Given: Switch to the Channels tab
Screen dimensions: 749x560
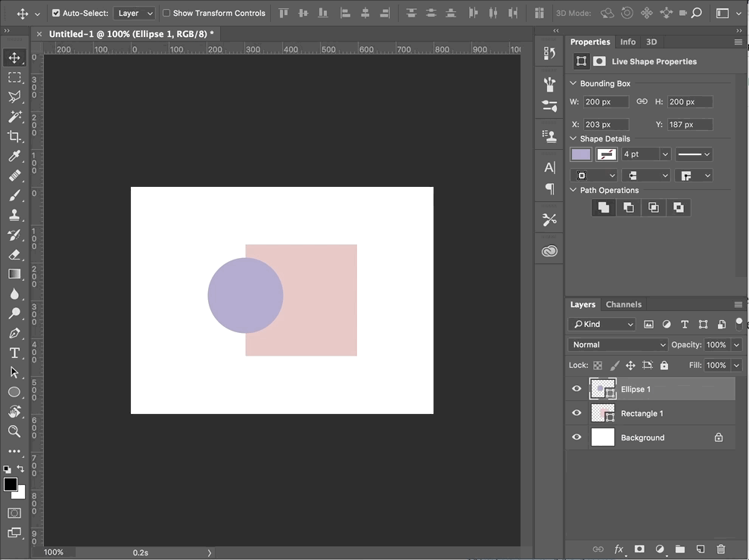Looking at the screenshot, I should click(623, 304).
